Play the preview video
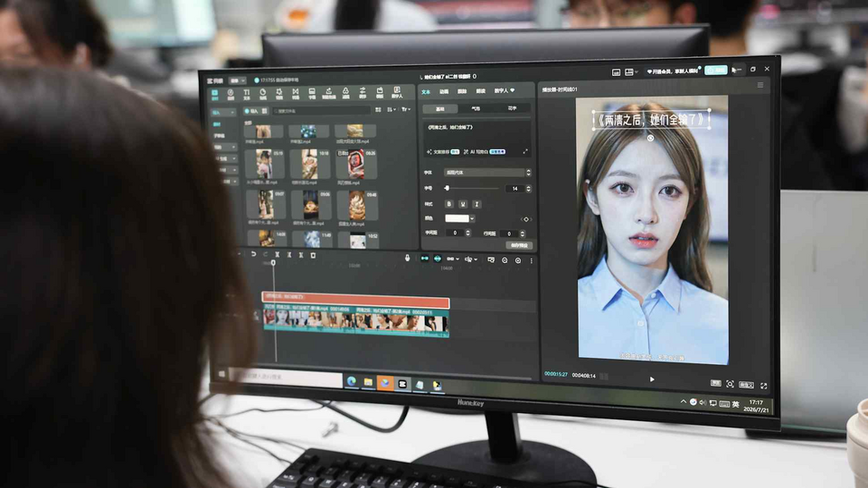The image size is (868, 488). (x=652, y=379)
